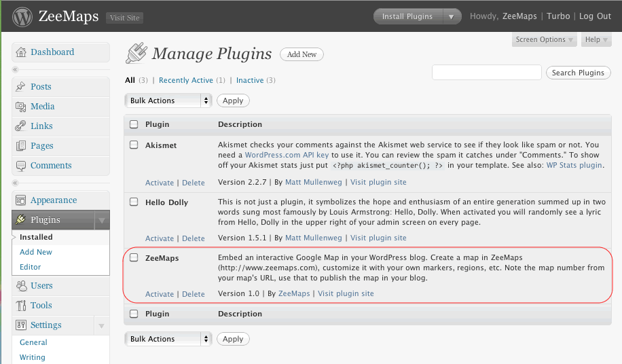The width and height of the screenshot is (622, 364).
Task: Click the Visit Site button
Action: click(x=124, y=18)
